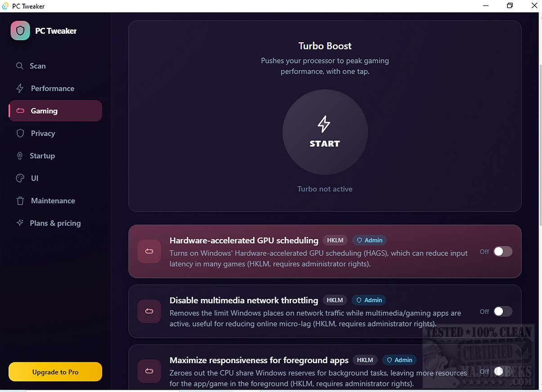Click the UI palette icon in sidebar

(x=20, y=178)
